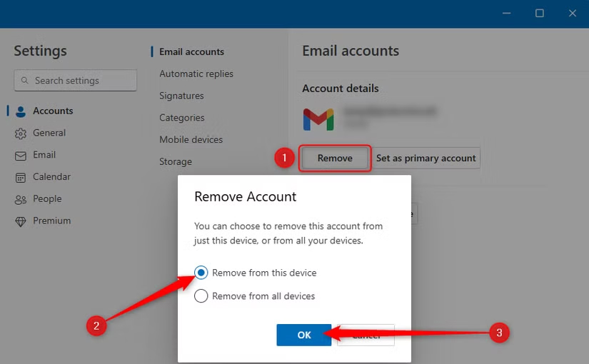The width and height of the screenshot is (589, 364).
Task: Click the Email accounts page heading
Action: (351, 51)
